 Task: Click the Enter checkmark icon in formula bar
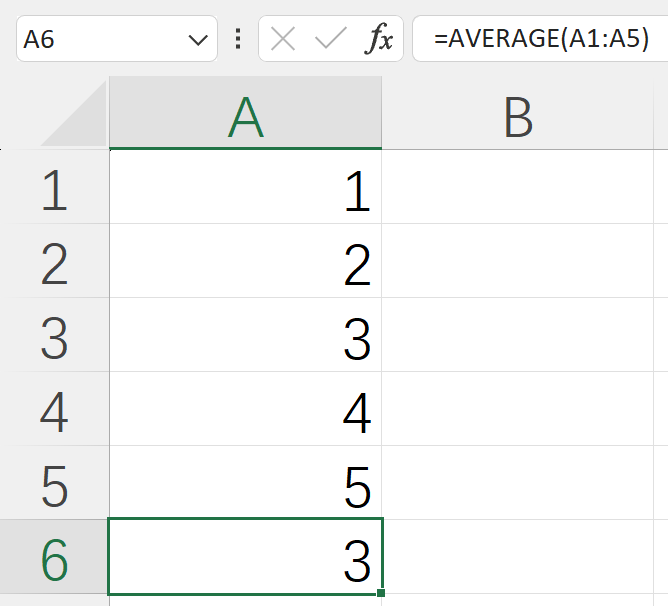pyautogui.click(x=330, y=39)
